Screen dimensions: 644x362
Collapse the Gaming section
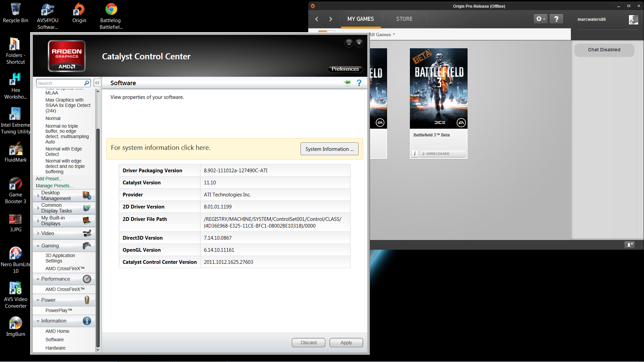pos(38,246)
